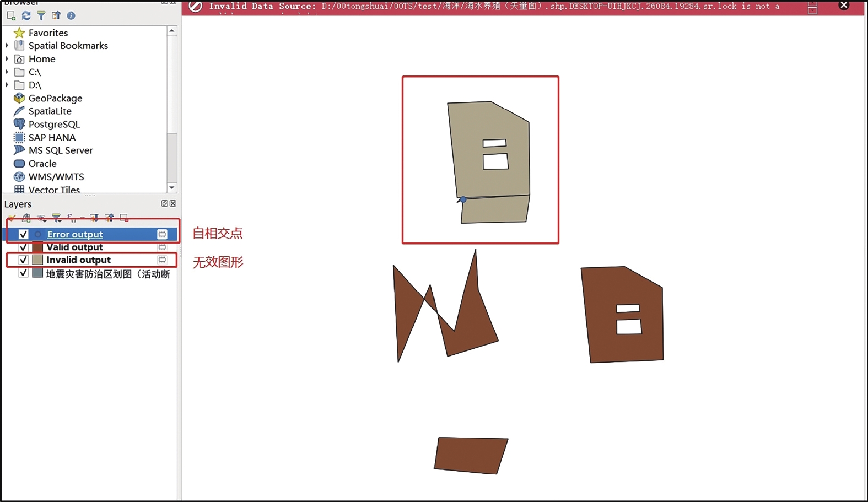Image resolution: width=868 pixels, height=502 pixels.
Task: Click the blue self-intersection error point
Action: click(463, 199)
